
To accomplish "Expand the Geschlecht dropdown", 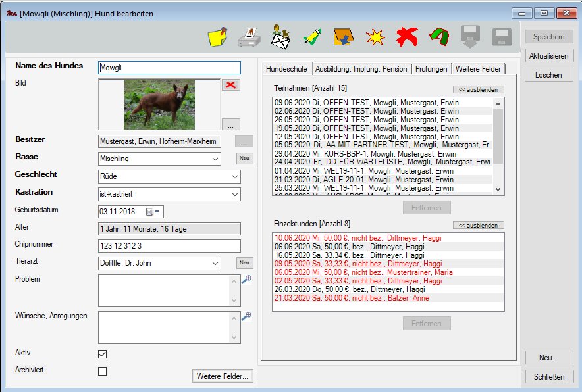I will 235,176.
